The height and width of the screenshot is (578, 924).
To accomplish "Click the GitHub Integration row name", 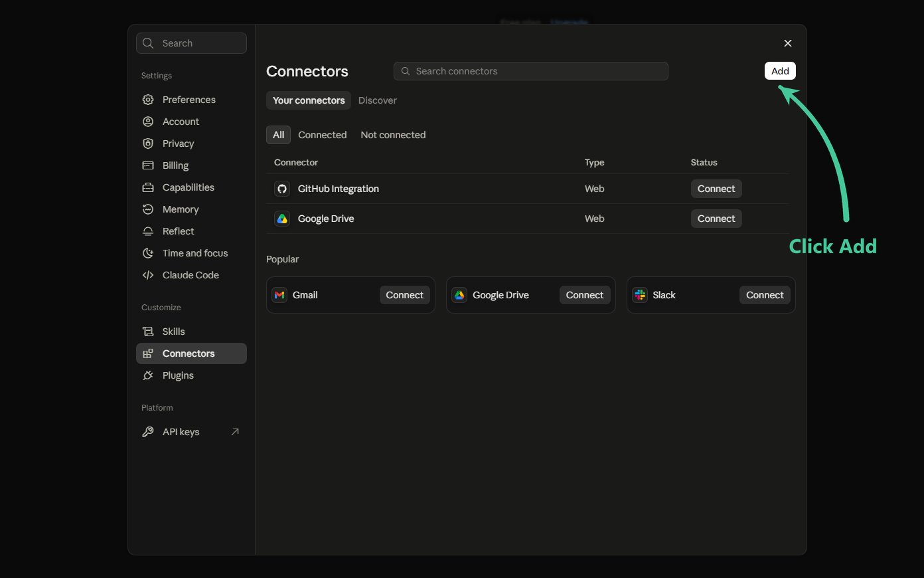I will (339, 189).
